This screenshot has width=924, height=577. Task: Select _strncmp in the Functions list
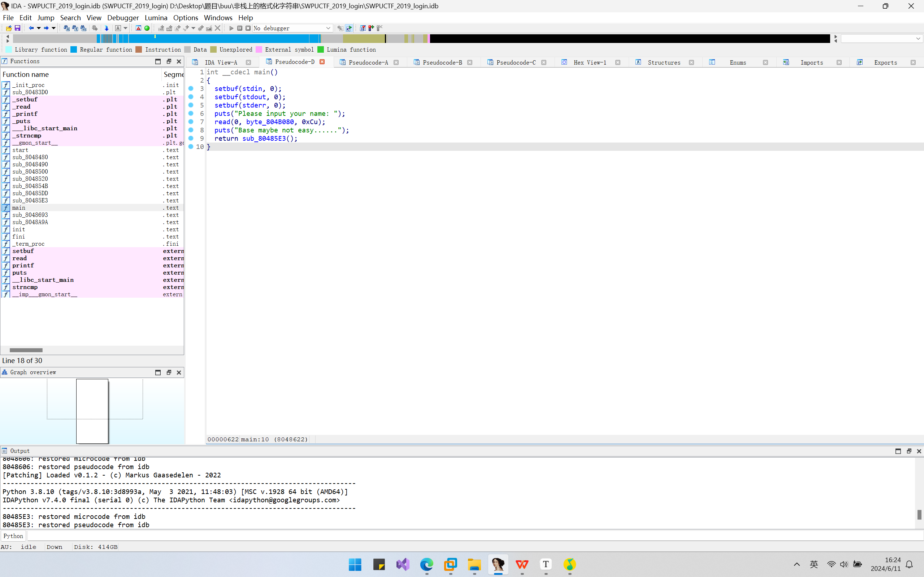pos(92,135)
